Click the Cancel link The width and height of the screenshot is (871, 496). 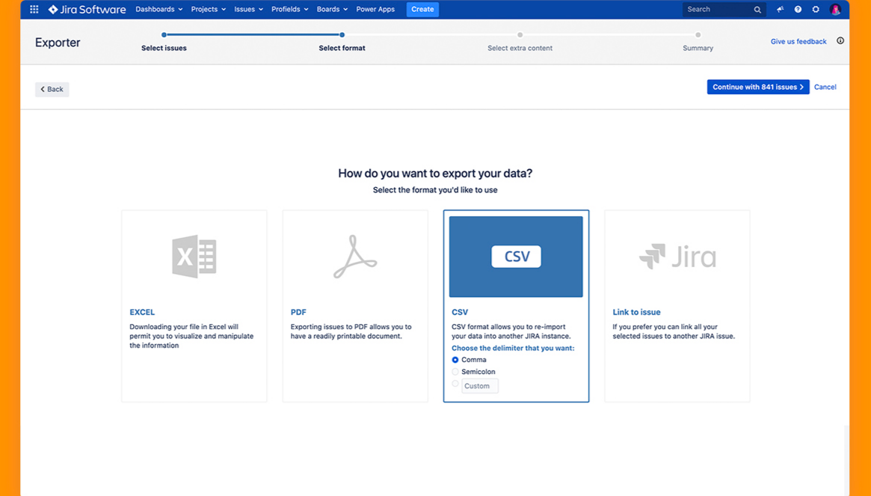pyautogui.click(x=825, y=87)
